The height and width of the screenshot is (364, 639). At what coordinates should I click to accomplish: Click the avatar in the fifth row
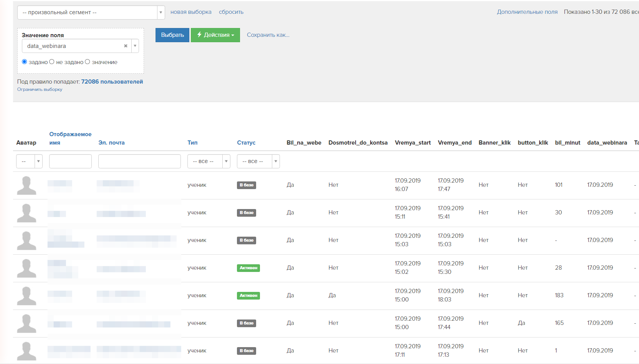26,296
